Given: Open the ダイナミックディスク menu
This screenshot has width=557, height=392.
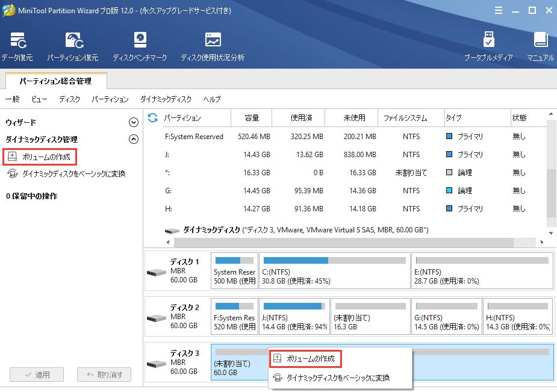Looking at the screenshot, I should (166, 99).
